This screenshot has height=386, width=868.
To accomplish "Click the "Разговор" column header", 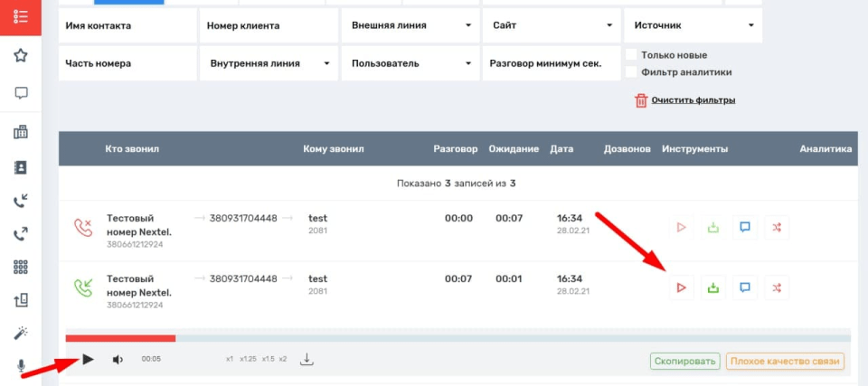I will tap(455, 149).
